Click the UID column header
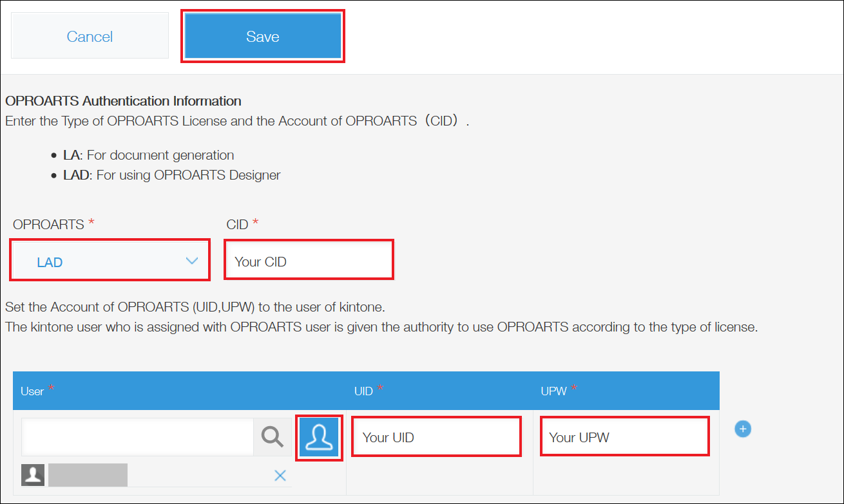The image size is (844, 504). pos(439,391)
